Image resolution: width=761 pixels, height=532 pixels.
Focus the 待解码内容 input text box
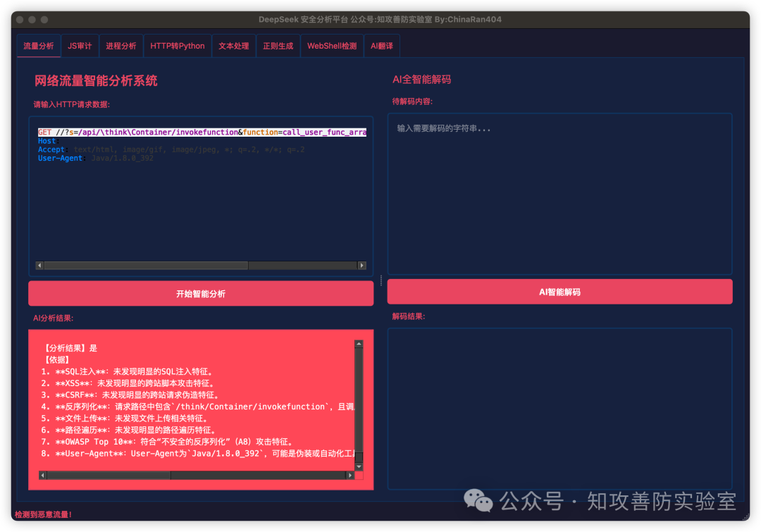coord(559,194)
